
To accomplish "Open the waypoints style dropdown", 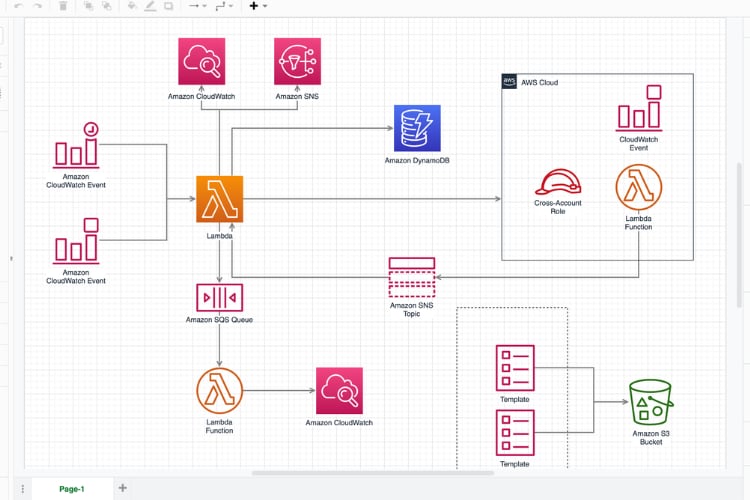I will tap(224, 6).
